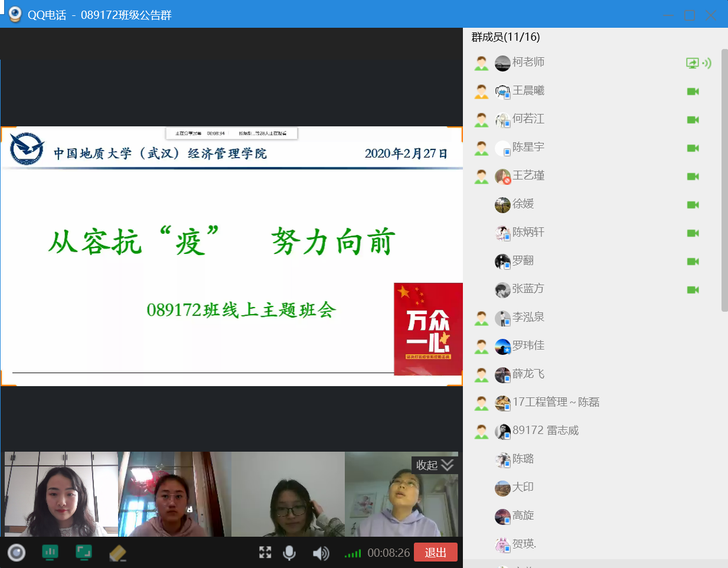Click the video camera icon beside 张蓝方
This screenshot has height=568, width=728.
693,290
